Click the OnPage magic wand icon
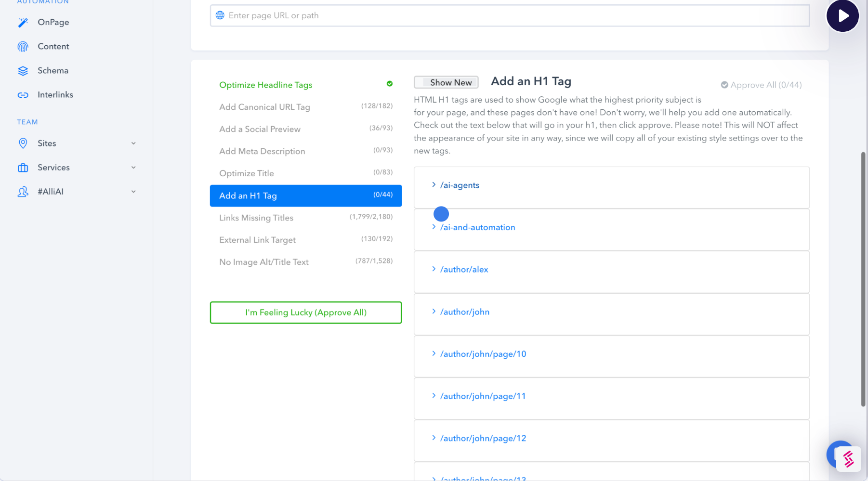Screen dimensions: 868x481 click(23, 22)
